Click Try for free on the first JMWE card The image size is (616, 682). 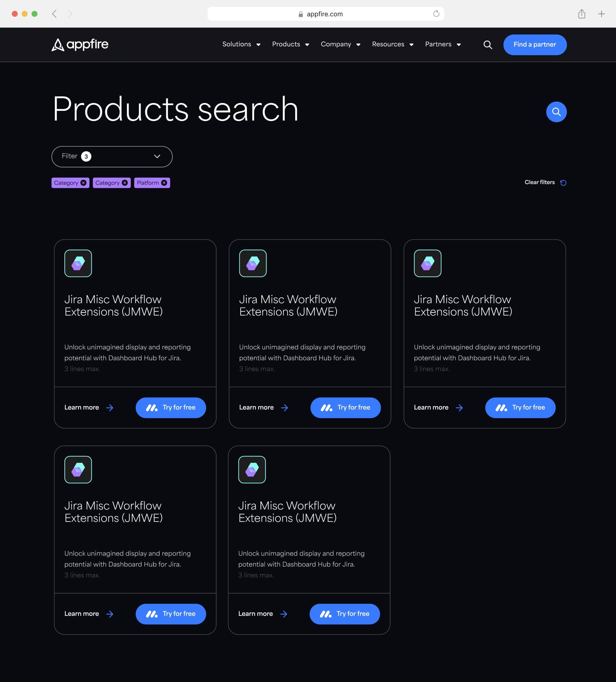point(170,408)
